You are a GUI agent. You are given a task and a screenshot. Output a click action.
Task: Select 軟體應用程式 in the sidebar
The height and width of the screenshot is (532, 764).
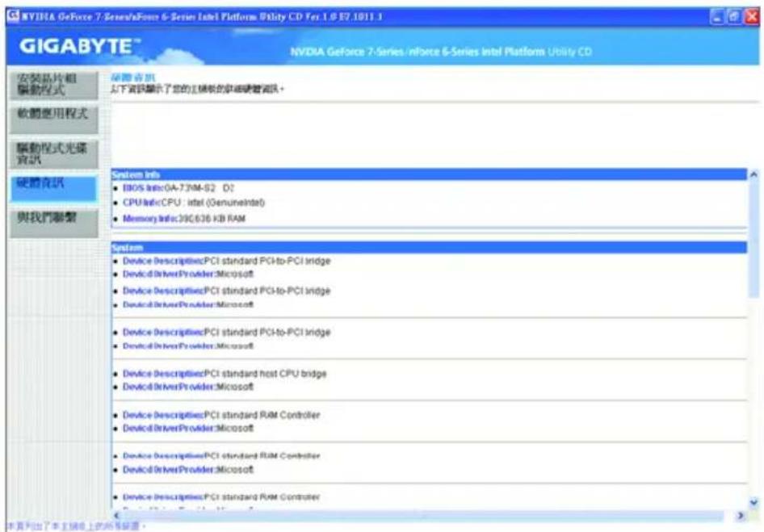tap(54, 119)
